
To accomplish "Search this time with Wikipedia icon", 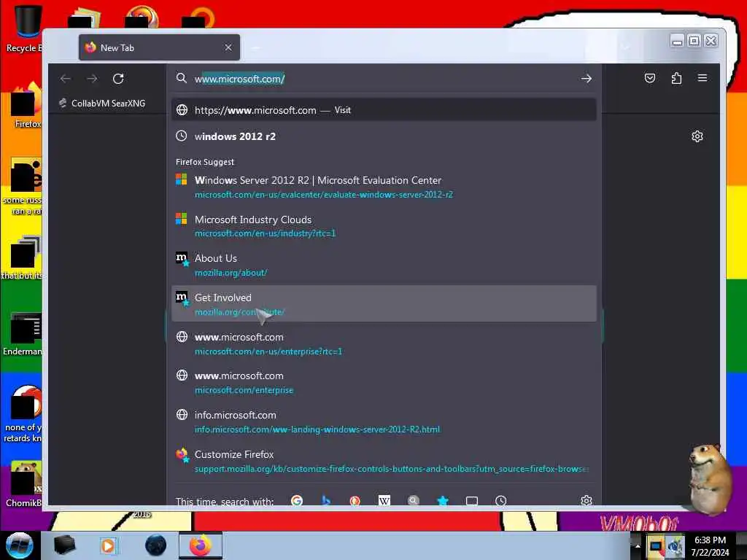I will click(x=384, y=500).
